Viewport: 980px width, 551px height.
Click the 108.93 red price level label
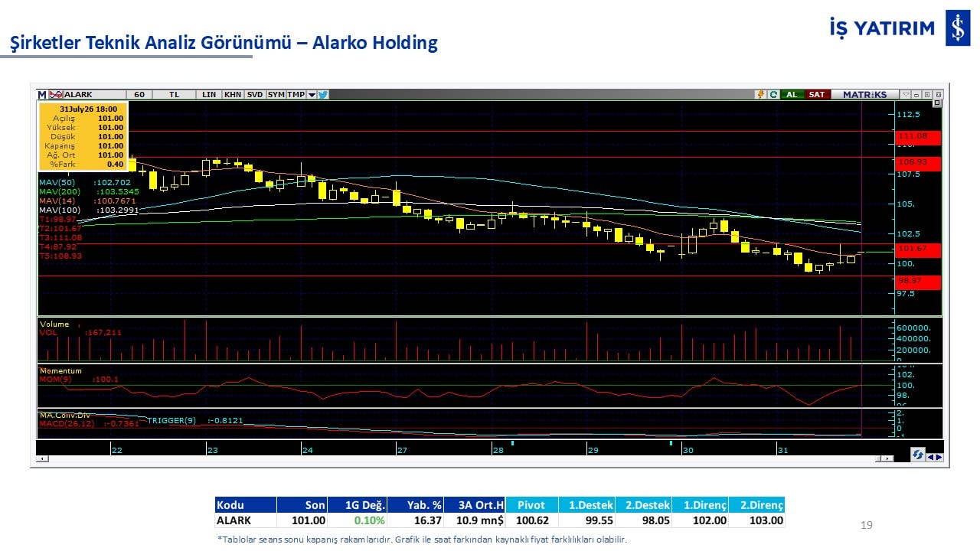(x=919, y=162)
